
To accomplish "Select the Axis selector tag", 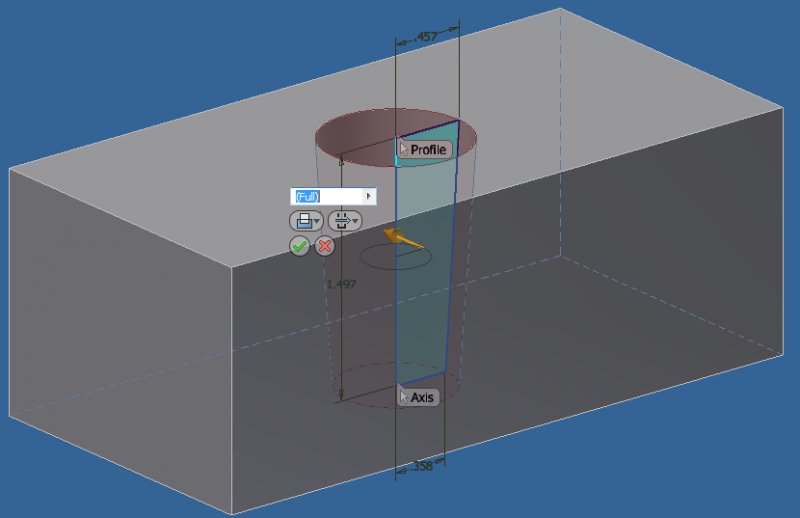I will click(418, 397).
